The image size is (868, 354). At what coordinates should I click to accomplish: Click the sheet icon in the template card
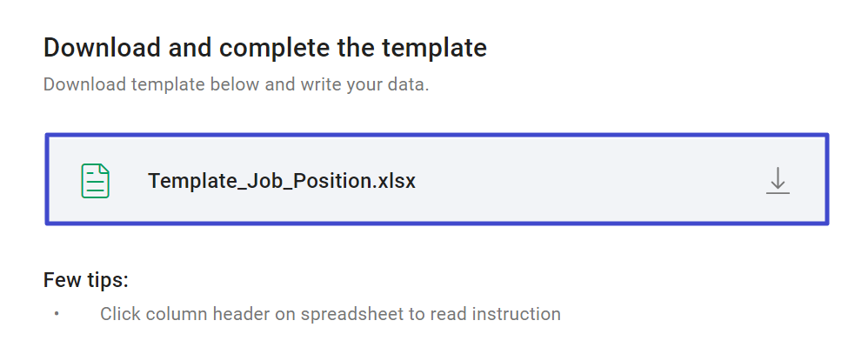96,181
